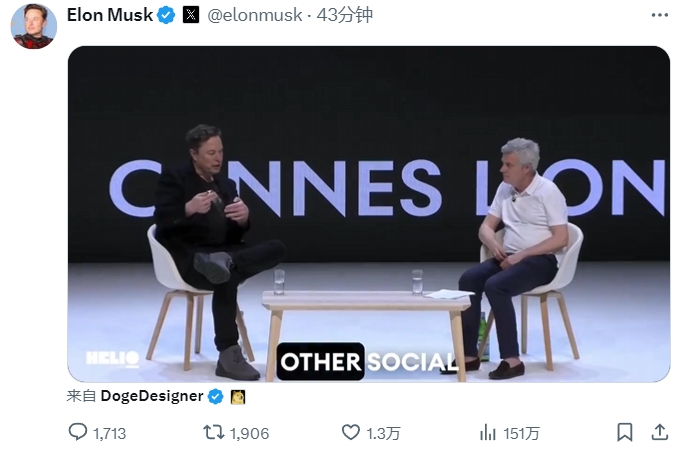Bookmark this post
This screenshot has width=678, height=456.
tap(625, 432)
